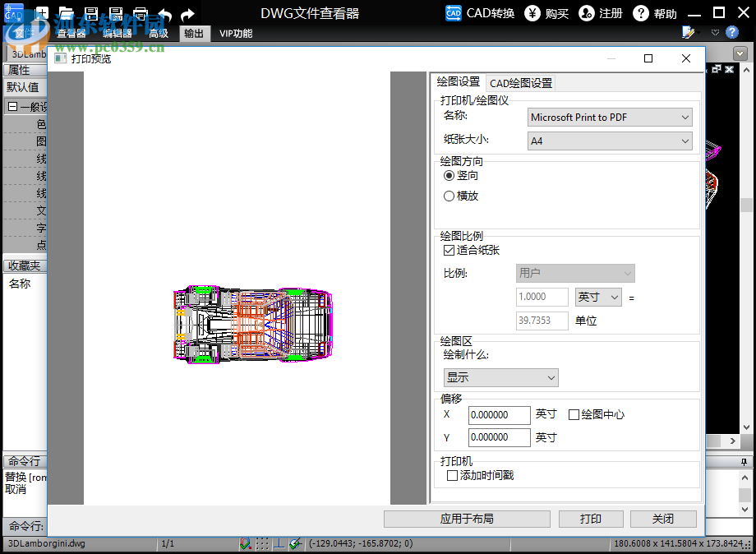Image resolution: width=756 pixels, height=554 pixels.
Task: Toggle the orthogonal mode icon in status bar
Action: (x=279, y=542)
